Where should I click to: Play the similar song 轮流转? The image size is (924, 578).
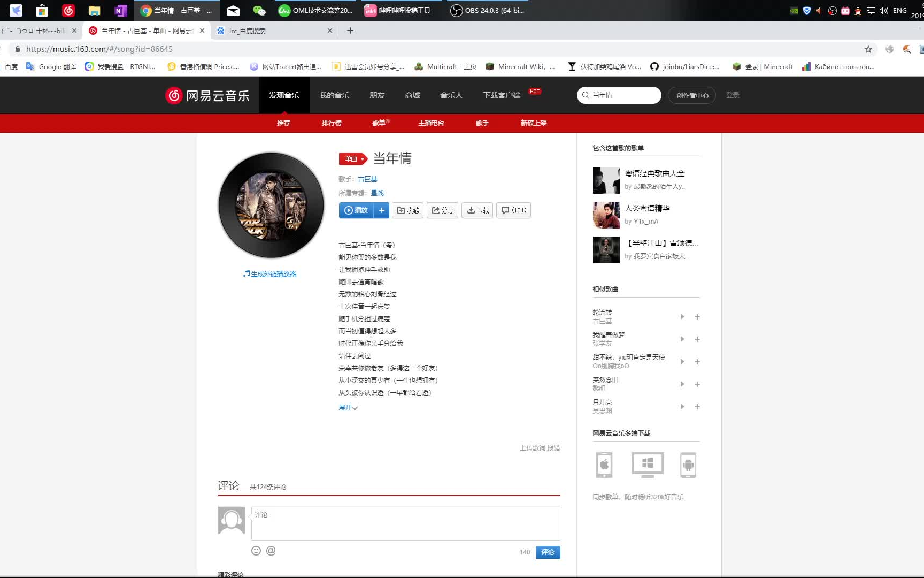click(682, 317)
